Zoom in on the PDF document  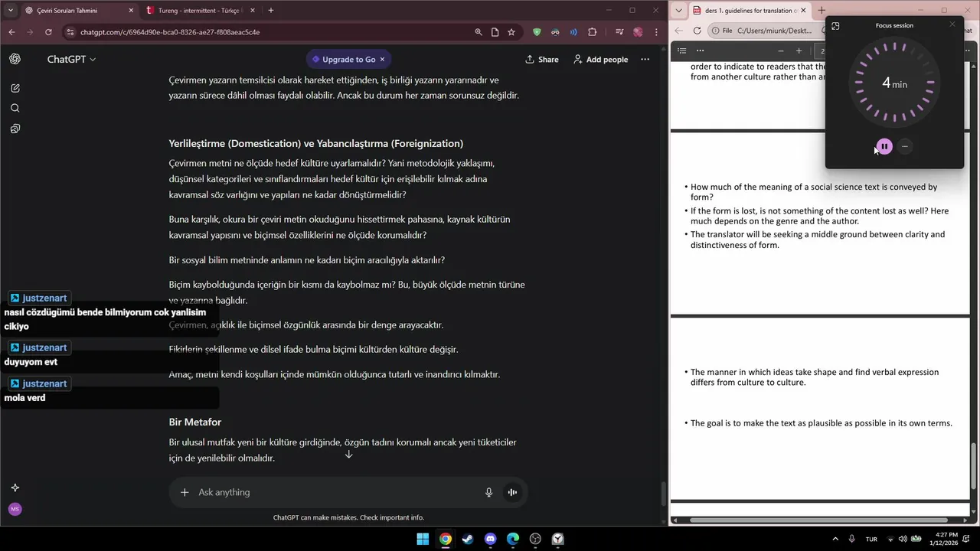(x=799, y=51)
